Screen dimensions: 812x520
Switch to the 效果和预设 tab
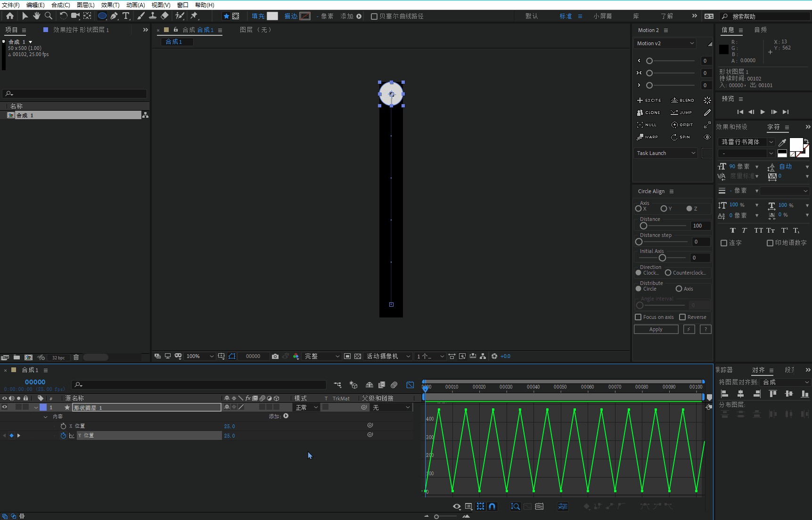(x=731, y=127)
